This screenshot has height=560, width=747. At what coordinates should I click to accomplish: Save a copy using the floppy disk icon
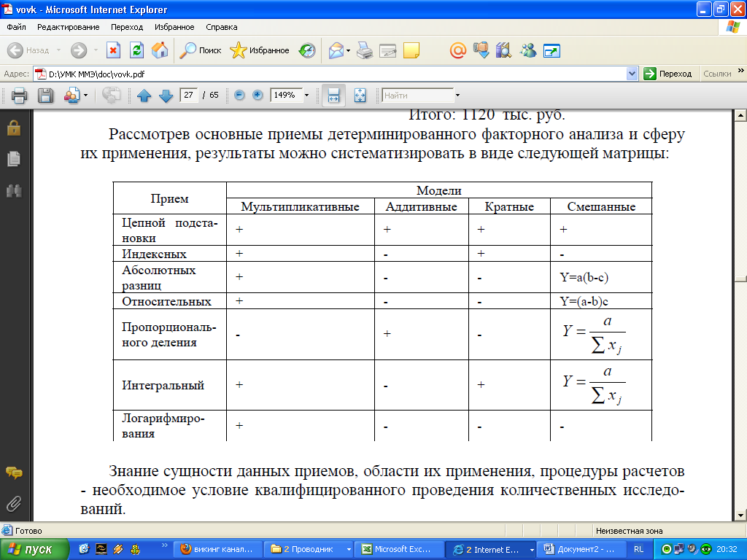(45, 96)
